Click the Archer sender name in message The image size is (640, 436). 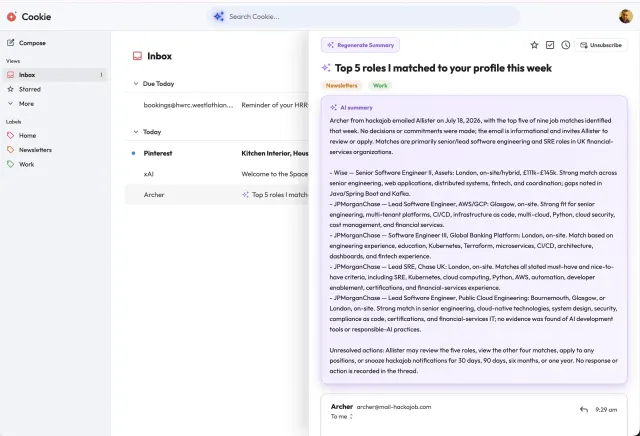[342, 407]
